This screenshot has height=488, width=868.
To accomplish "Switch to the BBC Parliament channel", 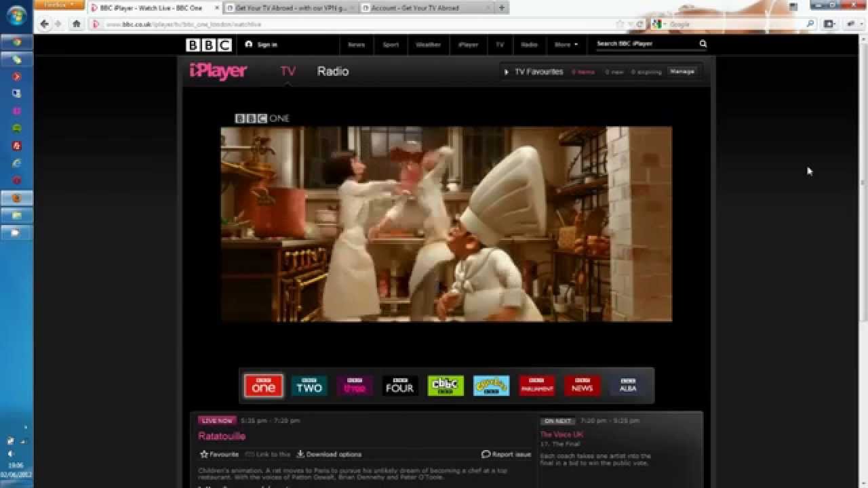I will (536, 386).
